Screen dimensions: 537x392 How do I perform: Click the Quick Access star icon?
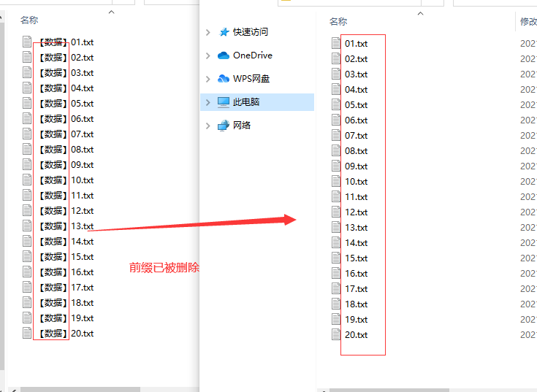[x=224, y=32]
